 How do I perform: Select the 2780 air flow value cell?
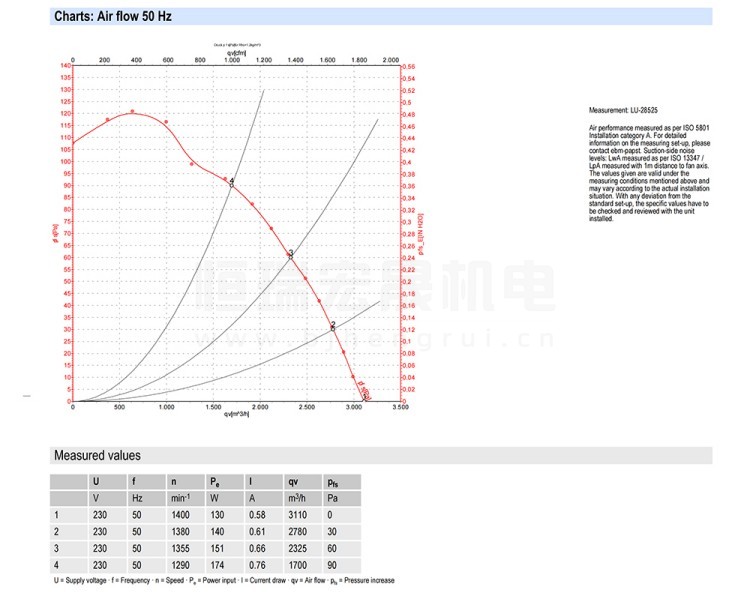(297, 532)
